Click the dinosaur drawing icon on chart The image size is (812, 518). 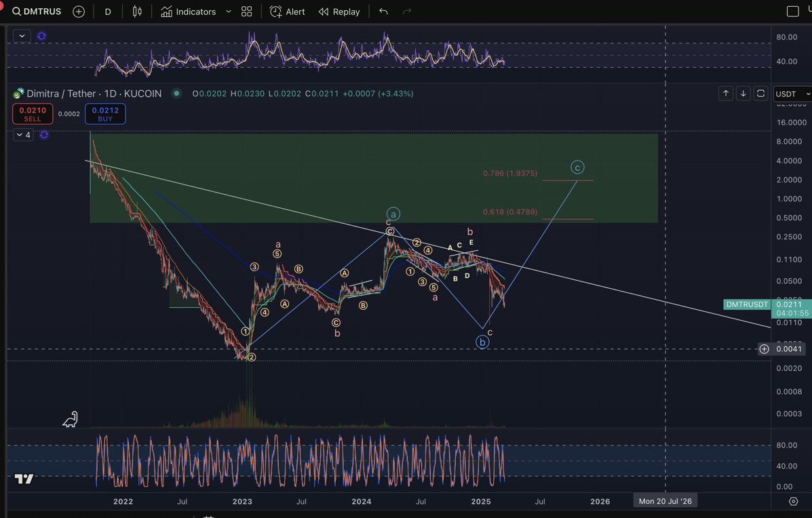71,419
